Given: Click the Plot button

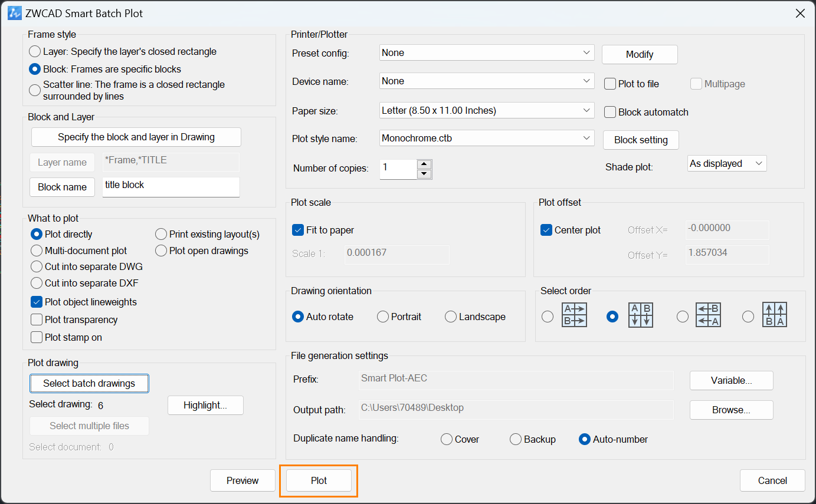Looking at the screenshot, I should pos(319,480).
